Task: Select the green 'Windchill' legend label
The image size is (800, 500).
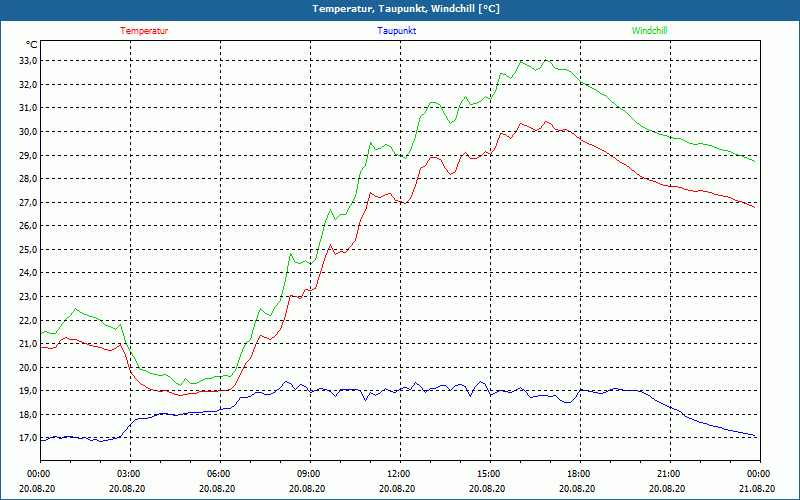Action: pyautogui.click(x=649, y=31)
